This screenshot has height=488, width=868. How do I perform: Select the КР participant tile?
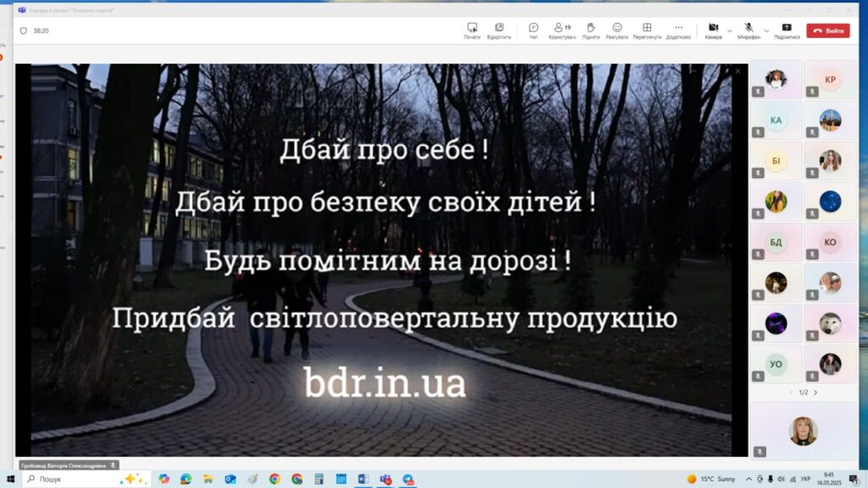[x=830, y=80]
